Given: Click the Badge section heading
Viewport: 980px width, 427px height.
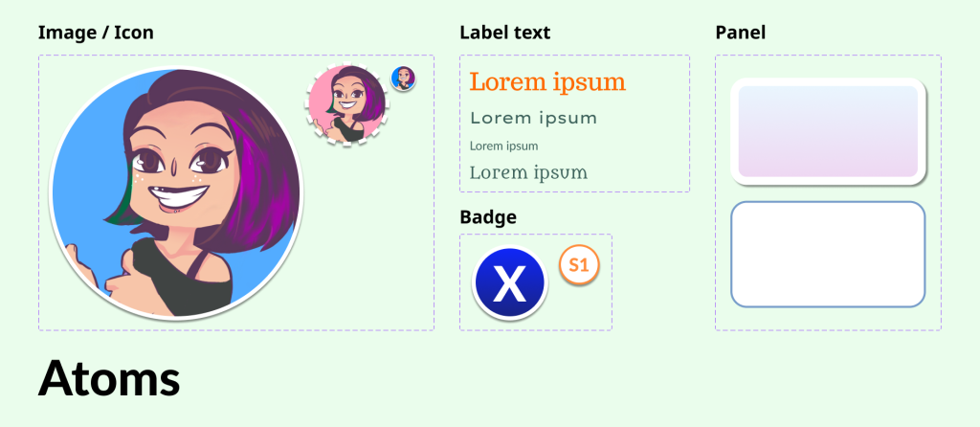Looking at the screenshot, I should 488,217.
